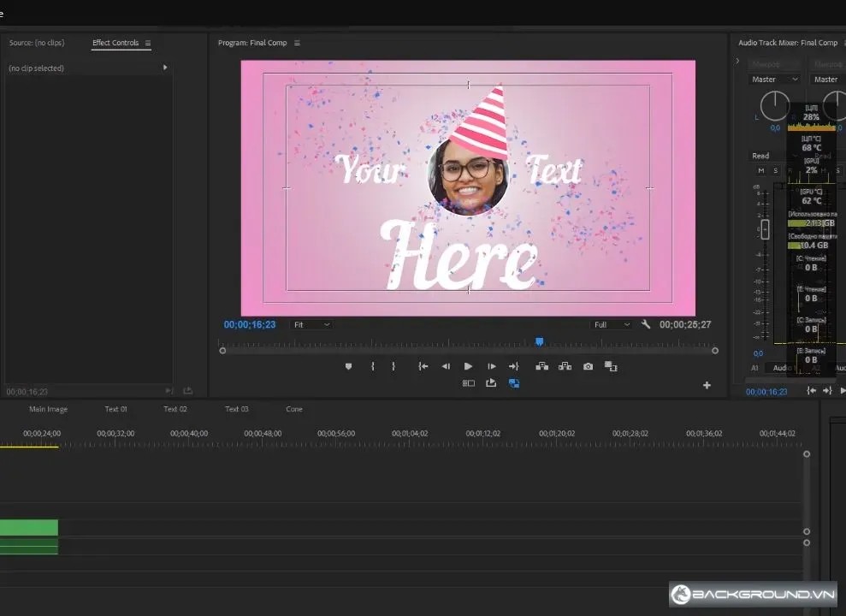
Task: Open the second Master output dropdown
Action: 828,80
